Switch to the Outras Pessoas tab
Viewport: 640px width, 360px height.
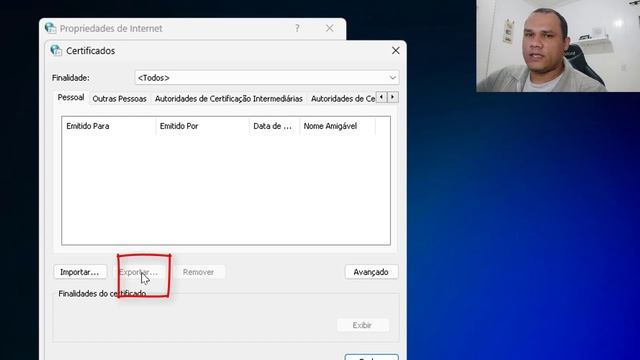(119, 99)
